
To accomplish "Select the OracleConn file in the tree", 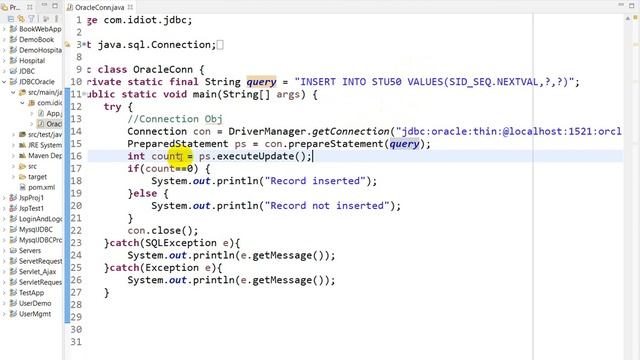I will pyautogui.click(x=49, y=124).
